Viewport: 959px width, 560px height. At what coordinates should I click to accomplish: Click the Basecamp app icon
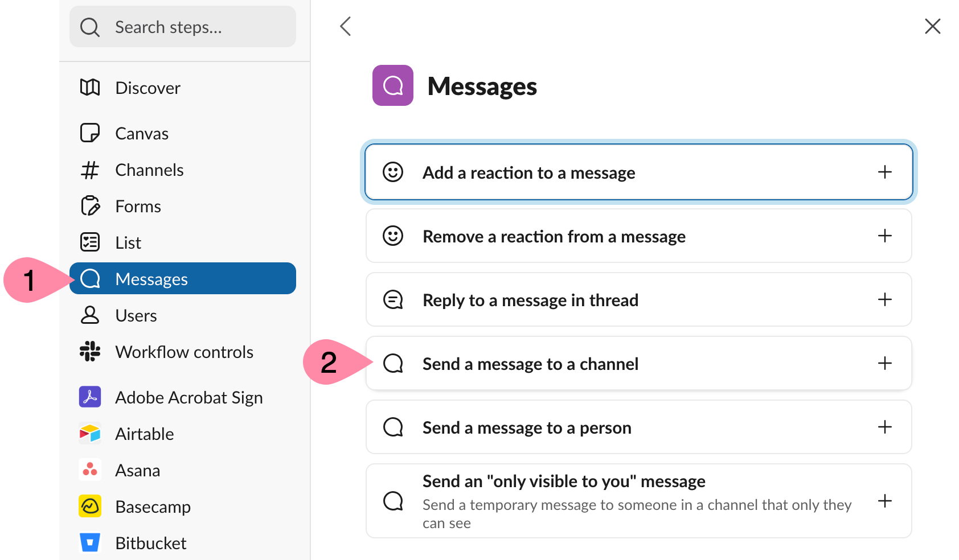pos(90,507)
